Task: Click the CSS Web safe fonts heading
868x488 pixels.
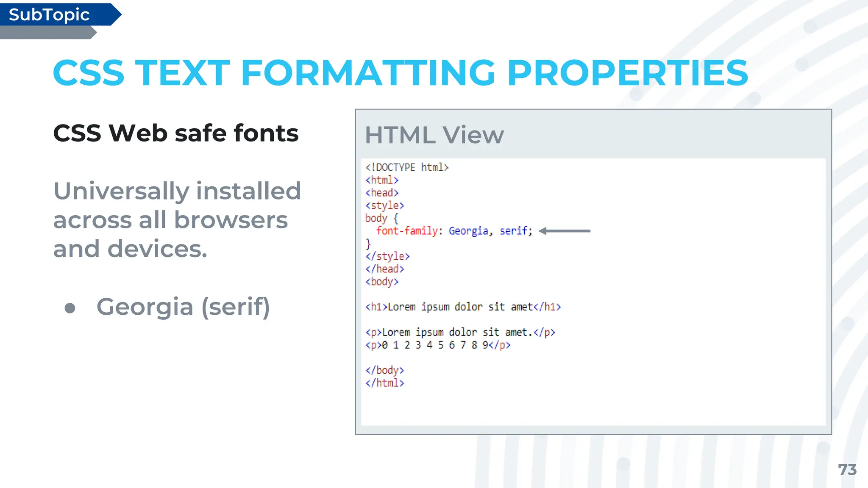Action: pyautogui.click(x=176, y=133)
